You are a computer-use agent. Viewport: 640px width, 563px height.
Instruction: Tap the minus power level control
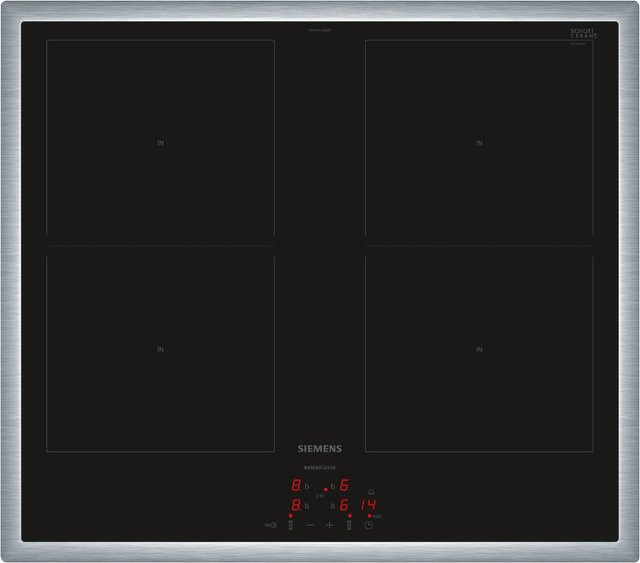(310, 525)
